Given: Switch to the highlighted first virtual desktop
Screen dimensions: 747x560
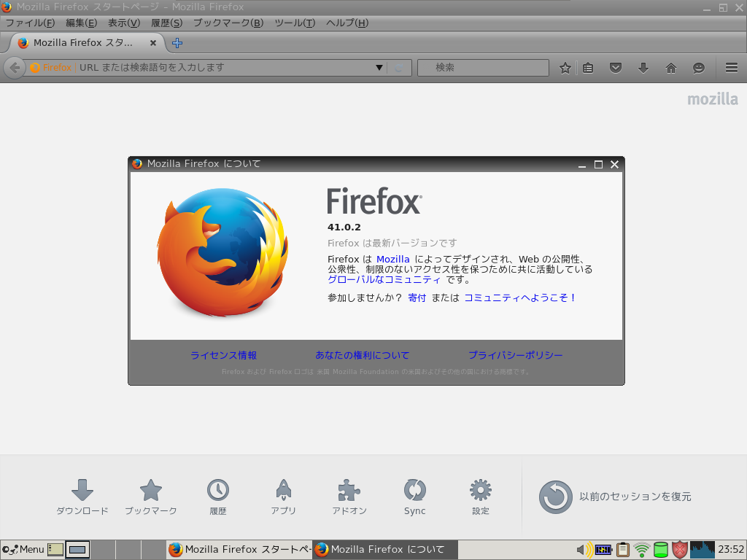Looking at the screenshot, I should point(77,550).
